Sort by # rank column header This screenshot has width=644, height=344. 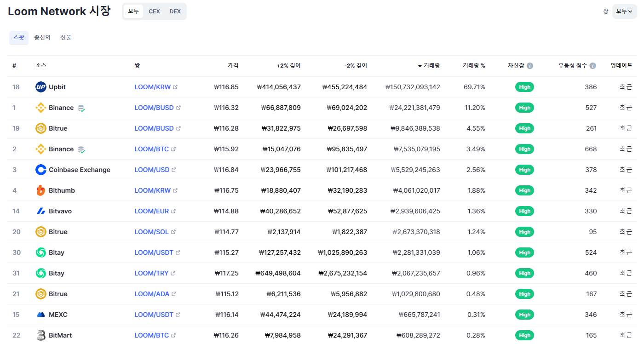[x=14, y=66]
